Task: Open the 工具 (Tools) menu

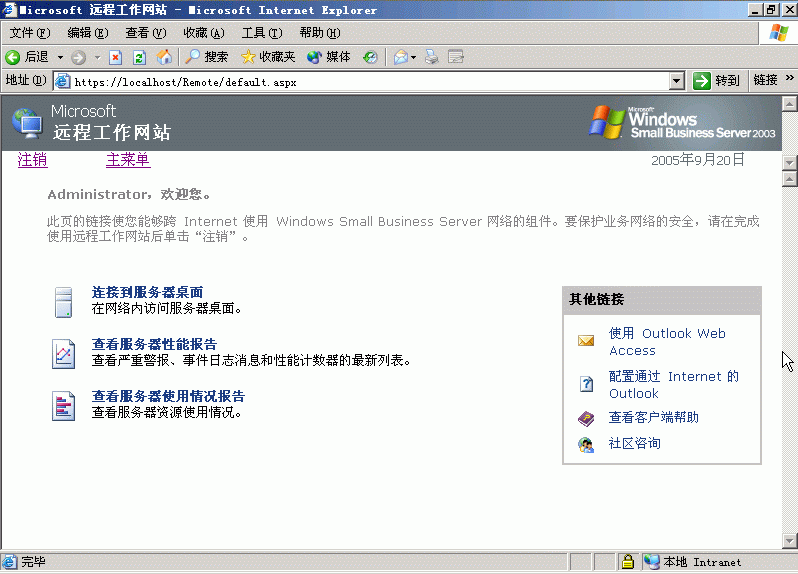Action: click(x=260, y=33)
